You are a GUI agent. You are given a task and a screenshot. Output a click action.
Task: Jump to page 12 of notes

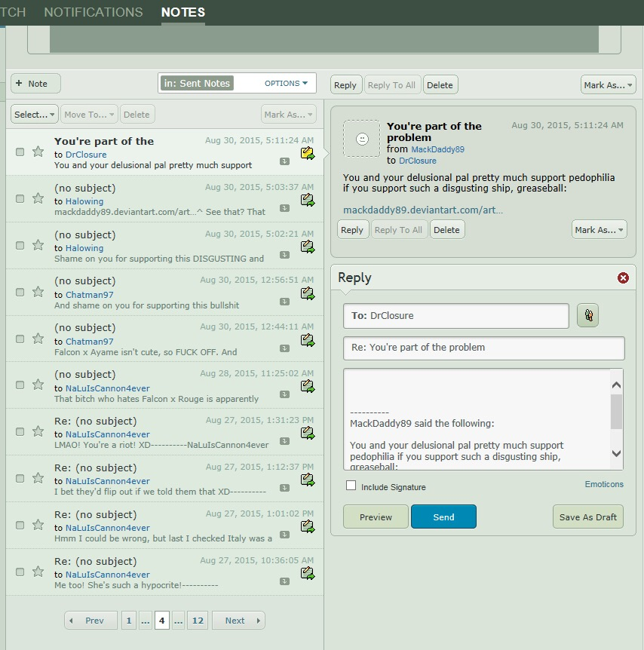click(x=198, y=621)
